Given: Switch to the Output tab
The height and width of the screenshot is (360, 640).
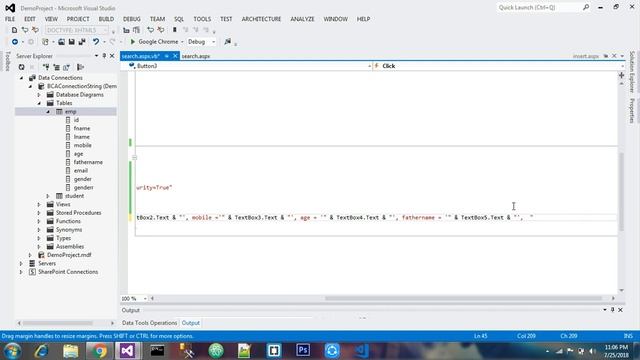Looking at the screenshot, I should (x=191, y=323).
